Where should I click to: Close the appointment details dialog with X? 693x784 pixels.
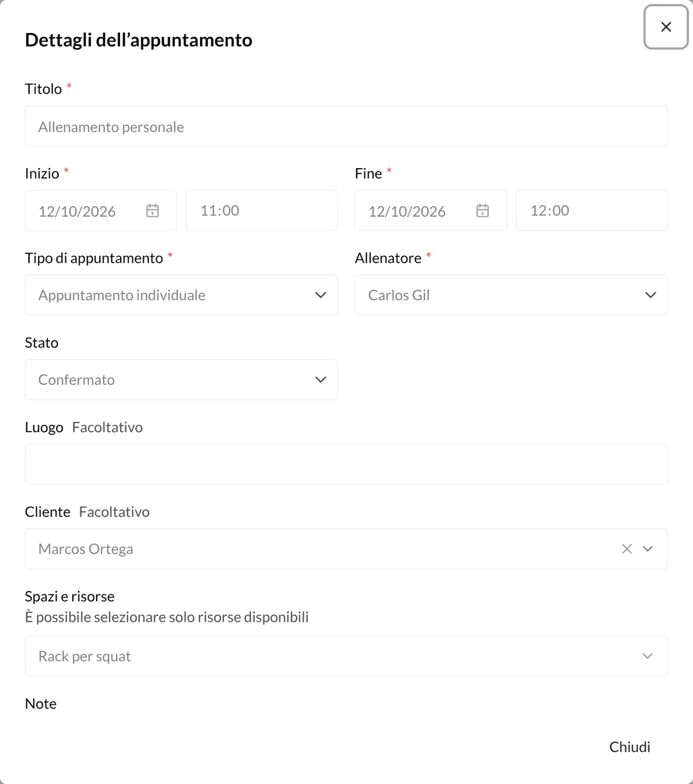click(666, 27)
